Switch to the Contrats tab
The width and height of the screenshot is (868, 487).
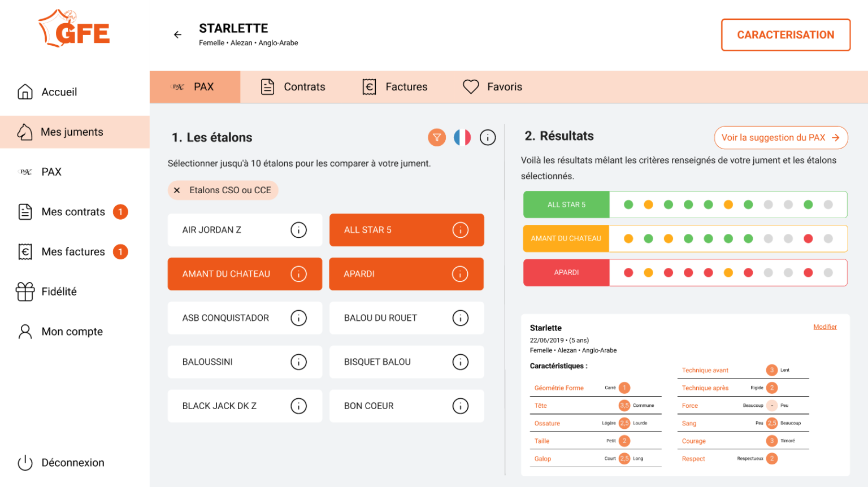pyautogui.click(x=293, y=87)
